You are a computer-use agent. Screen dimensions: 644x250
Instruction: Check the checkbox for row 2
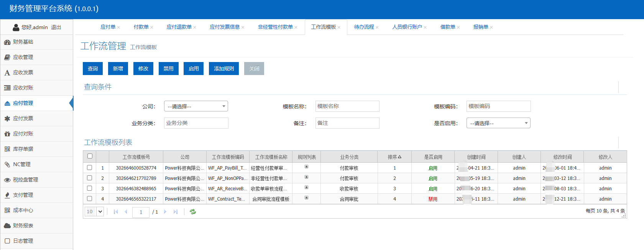point(89,178)
